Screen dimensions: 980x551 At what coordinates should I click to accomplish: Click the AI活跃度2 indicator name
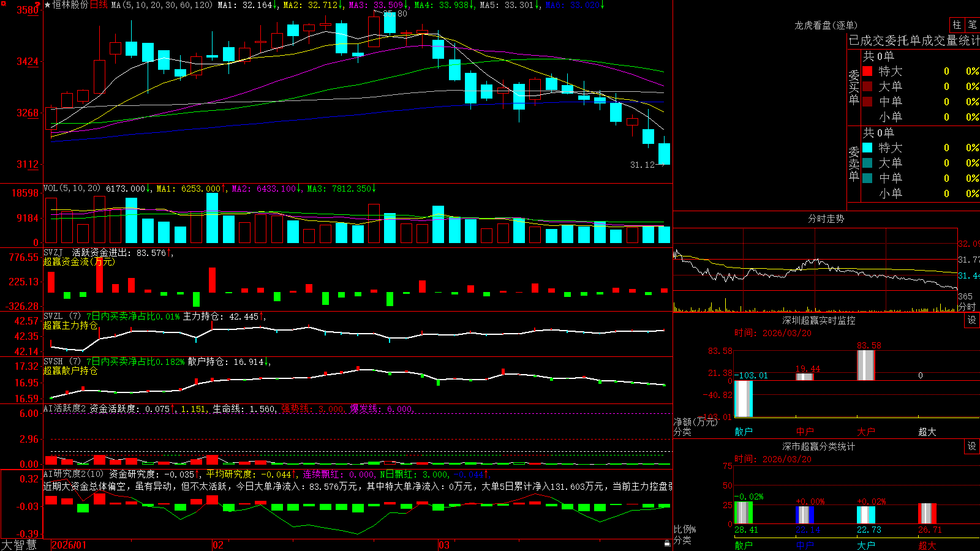(65, 408)
